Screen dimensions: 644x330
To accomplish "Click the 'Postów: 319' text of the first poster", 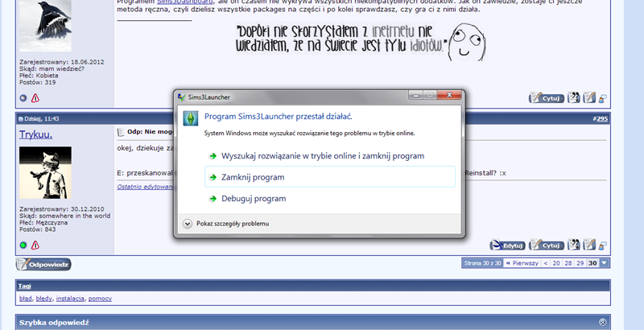I will click(x=37, y=82).
